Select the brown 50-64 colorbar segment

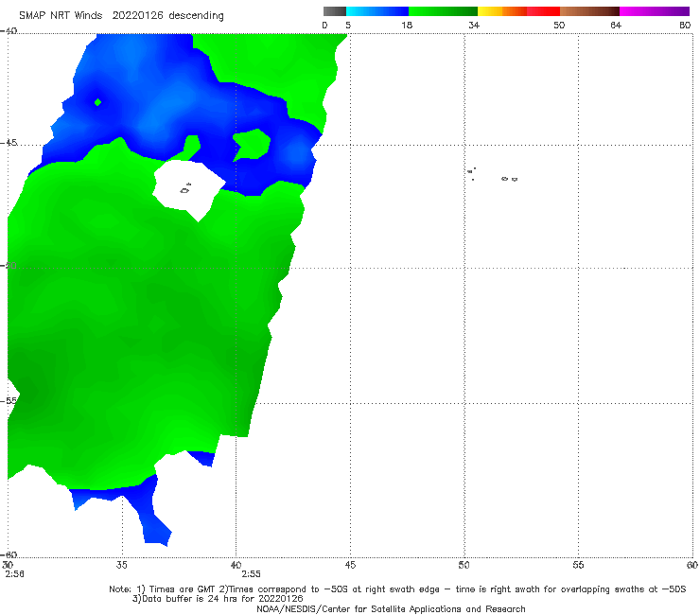(x=589, y=11)
